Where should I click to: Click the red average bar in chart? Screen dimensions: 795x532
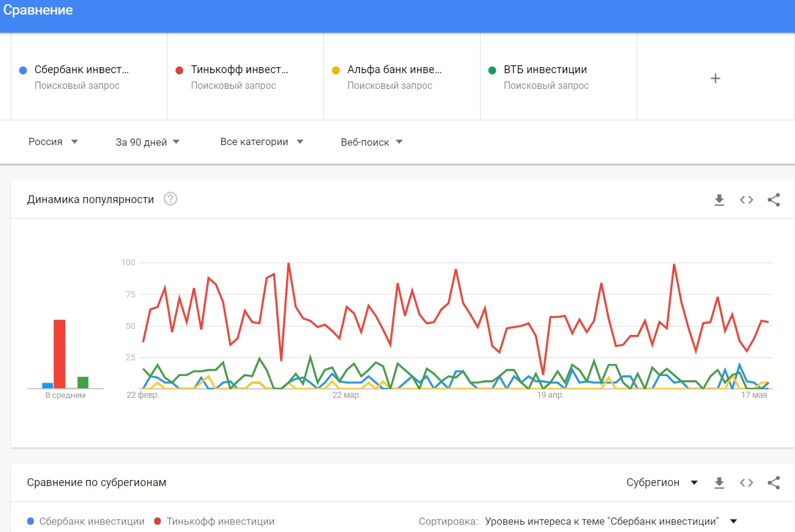59,354
